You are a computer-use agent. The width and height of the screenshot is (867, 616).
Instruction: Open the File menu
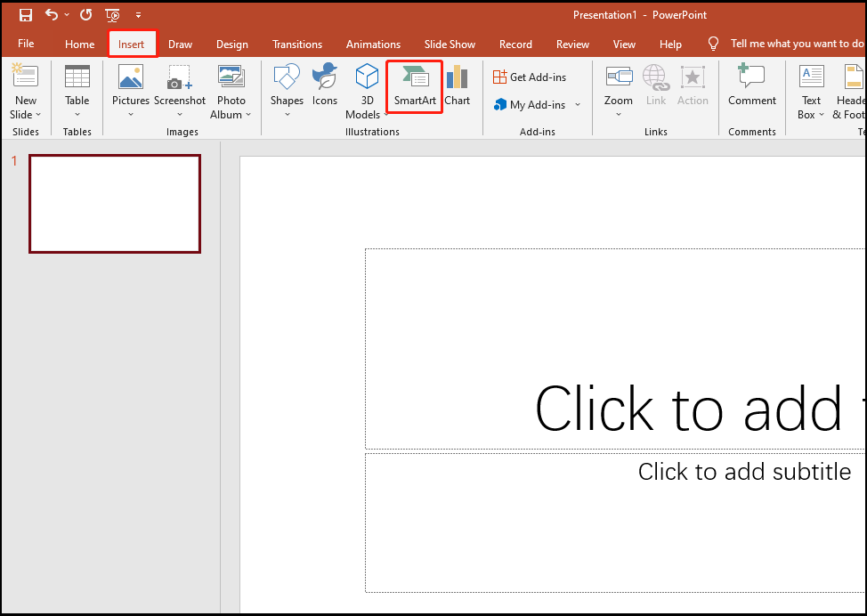click(26, 45)
